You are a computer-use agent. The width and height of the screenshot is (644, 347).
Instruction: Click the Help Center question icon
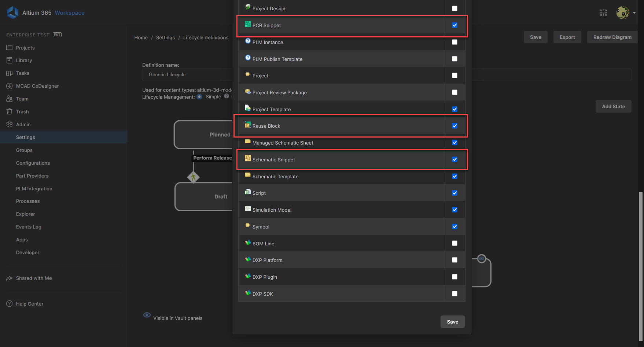point(10,304)
